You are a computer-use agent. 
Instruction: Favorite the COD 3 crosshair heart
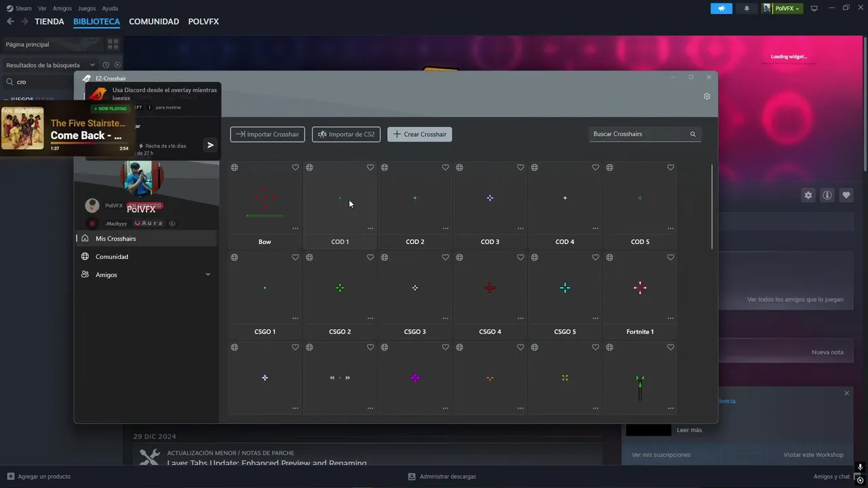pos(520,167)
